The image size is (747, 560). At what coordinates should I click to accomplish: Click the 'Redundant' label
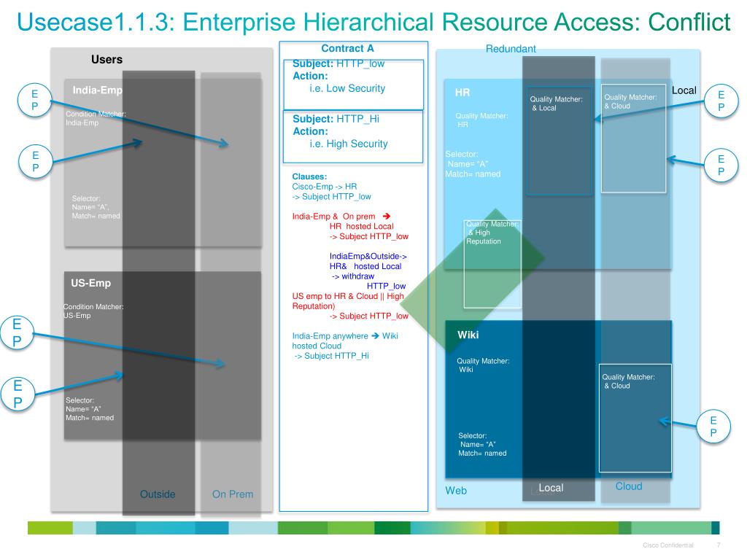tap(511, 49)
